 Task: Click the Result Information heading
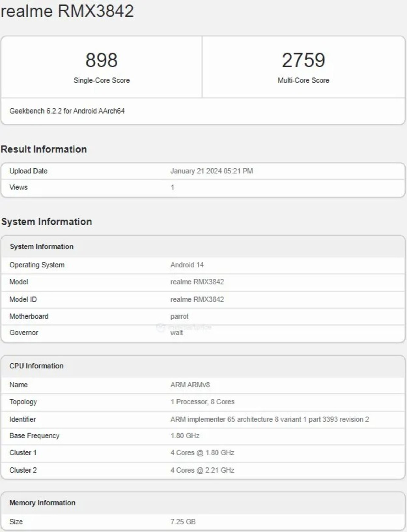coord(44,149)
